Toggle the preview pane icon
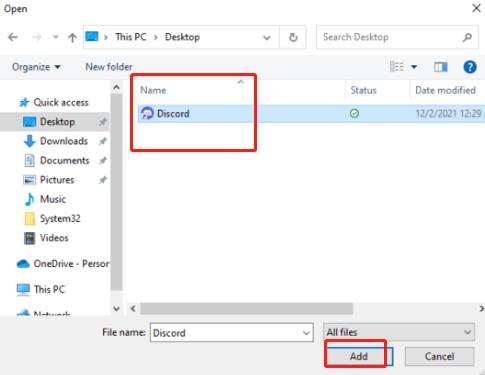This screenshot has height=375, width=485. [441, 67]
